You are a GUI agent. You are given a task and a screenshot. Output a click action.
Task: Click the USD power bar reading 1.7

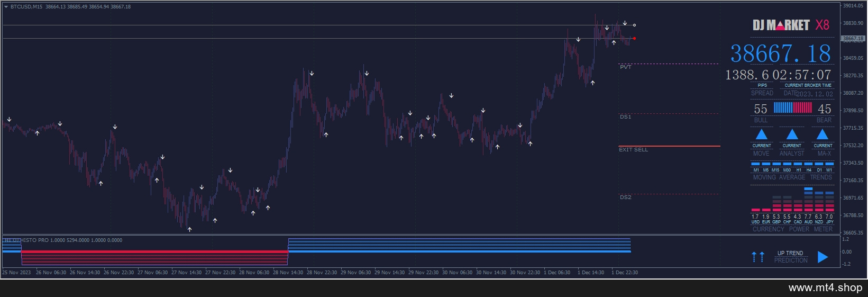tap(755, 210)
